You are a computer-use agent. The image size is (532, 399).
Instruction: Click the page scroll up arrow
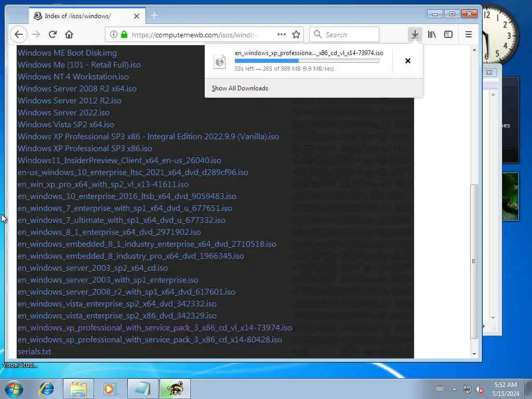(474, 50)
